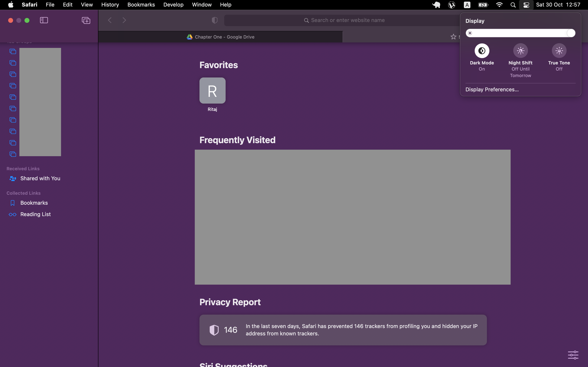Click the new tab group icon
This screenshot has width=588, height=367.
[86, 20]
